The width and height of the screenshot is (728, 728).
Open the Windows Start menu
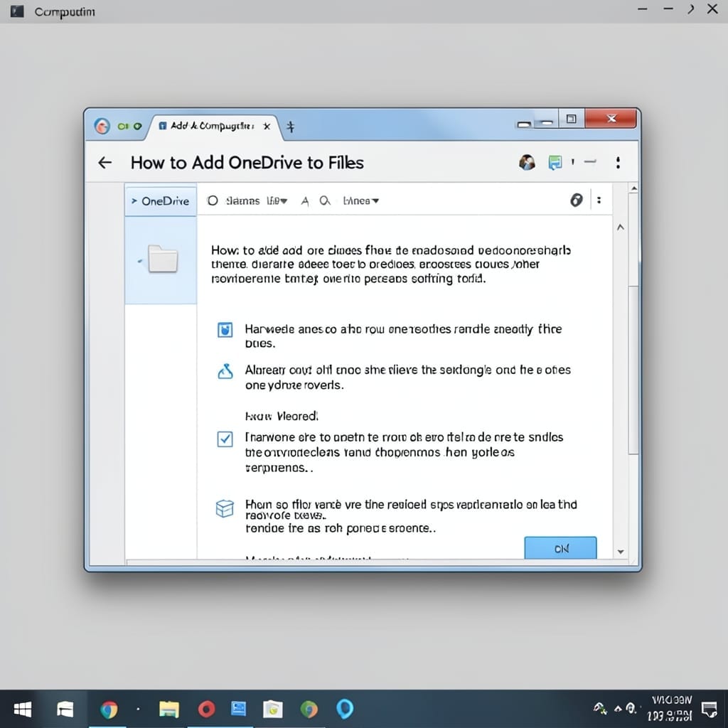click(x=22, y=710)
